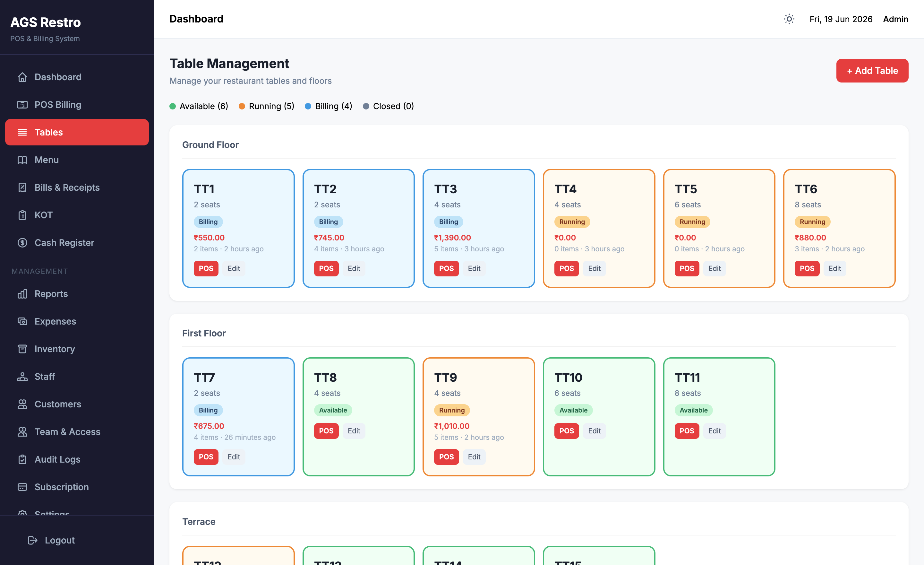Open the Dashboard sidebar menu item
This screenshot has width=924, height=565.
coord(77,77)
